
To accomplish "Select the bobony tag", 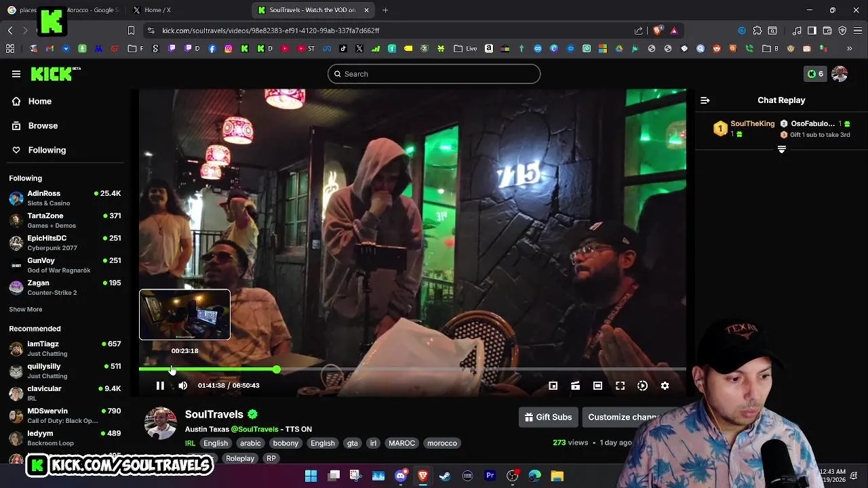I will 285,443.
